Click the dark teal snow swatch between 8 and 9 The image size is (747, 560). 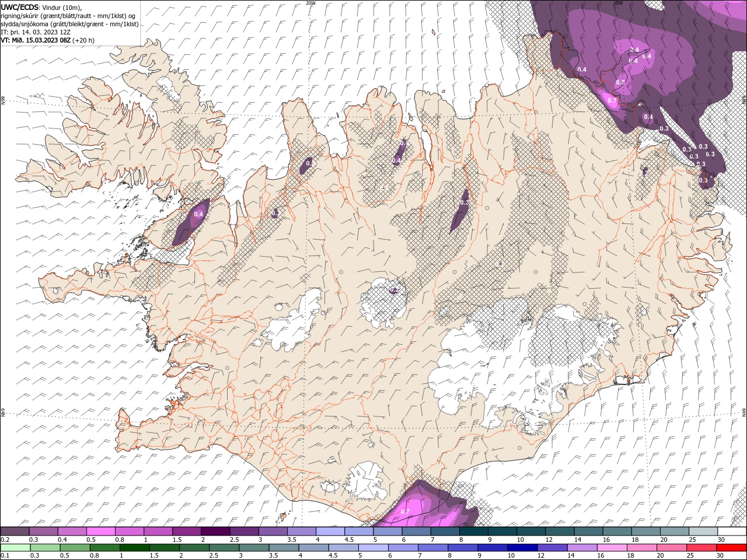tap(473, 531)
